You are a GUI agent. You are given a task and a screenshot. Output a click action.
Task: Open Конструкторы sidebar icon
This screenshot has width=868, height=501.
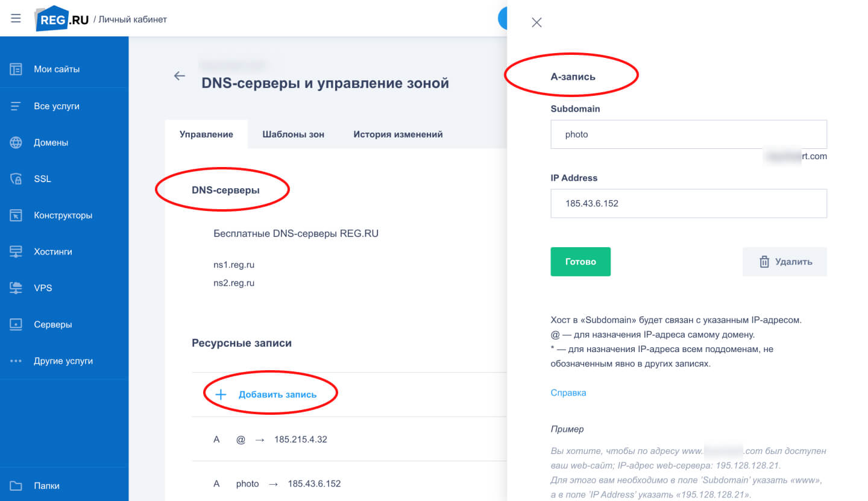tap(16, 215)
